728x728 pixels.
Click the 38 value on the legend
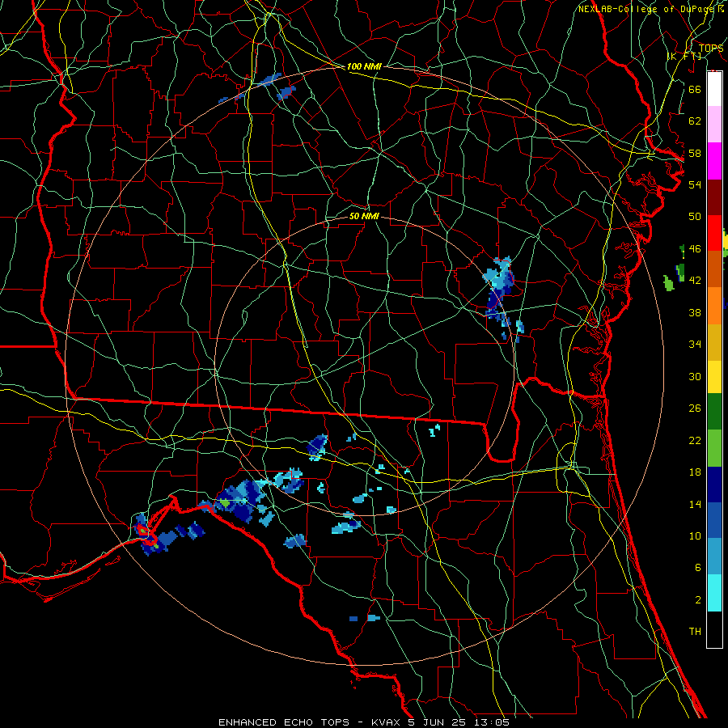695,313
